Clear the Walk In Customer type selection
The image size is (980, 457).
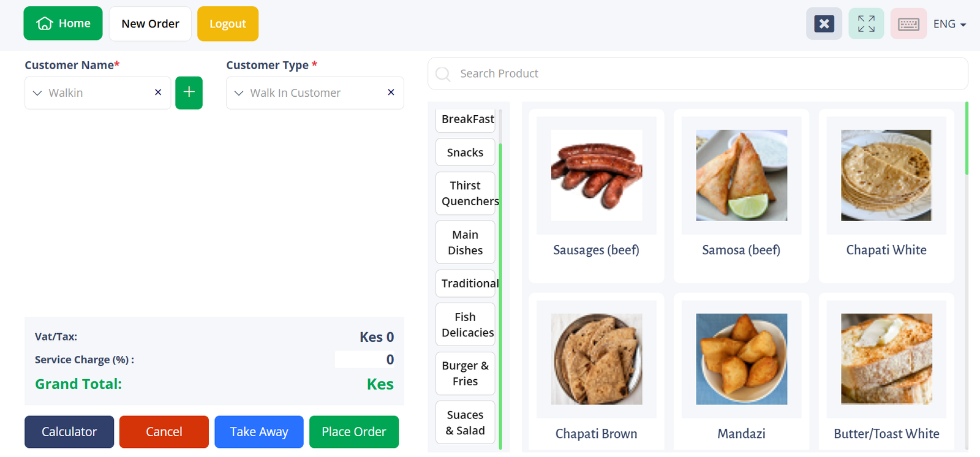(391, 93)
